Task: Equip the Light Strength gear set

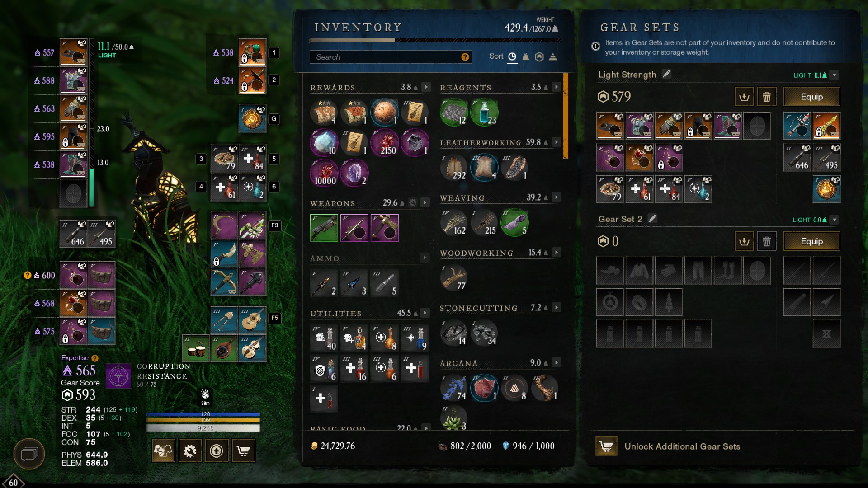Action: coord(811,97)
